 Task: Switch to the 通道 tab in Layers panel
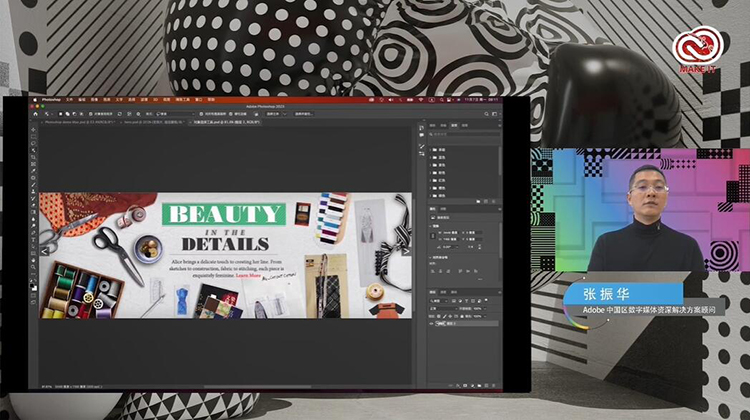443,292
